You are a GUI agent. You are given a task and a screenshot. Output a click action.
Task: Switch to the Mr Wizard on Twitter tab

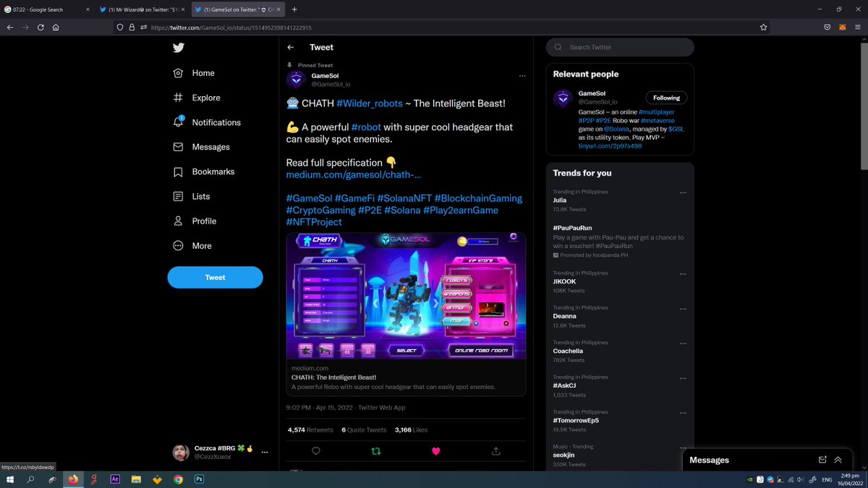pos(142,9)
